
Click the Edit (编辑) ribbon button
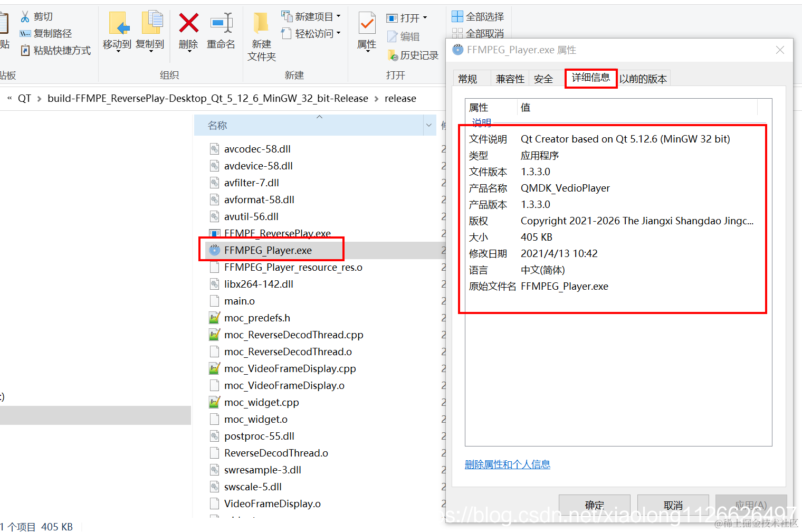coord(404,36)
